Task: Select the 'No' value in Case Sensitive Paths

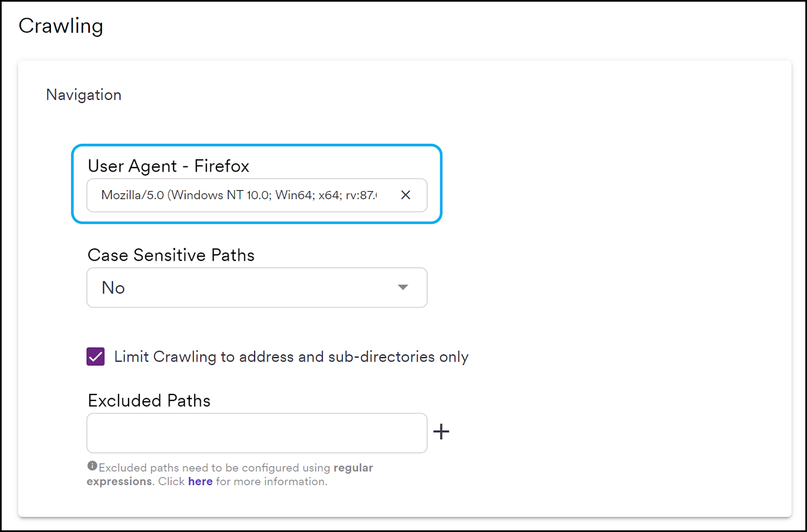Action: [x=113, y=288]
